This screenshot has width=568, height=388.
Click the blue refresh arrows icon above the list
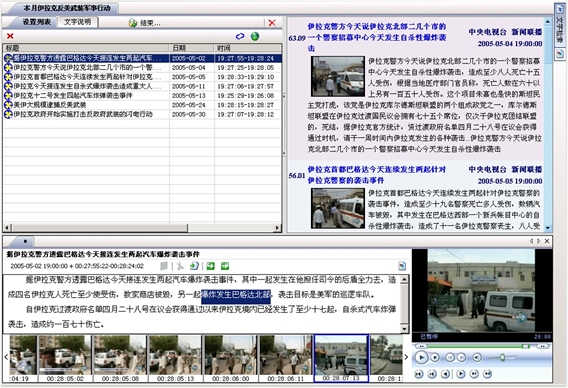240,36
